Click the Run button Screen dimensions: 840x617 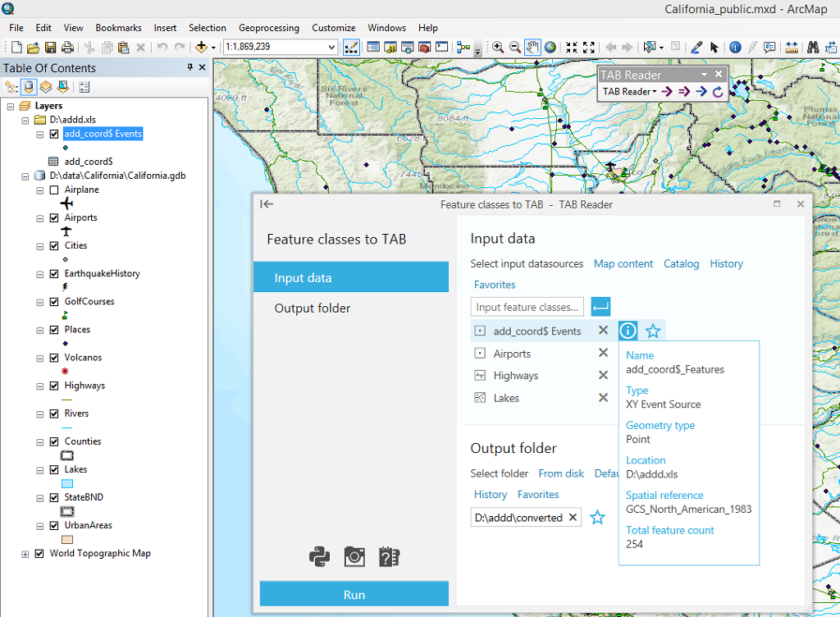(x=354, y=594)
